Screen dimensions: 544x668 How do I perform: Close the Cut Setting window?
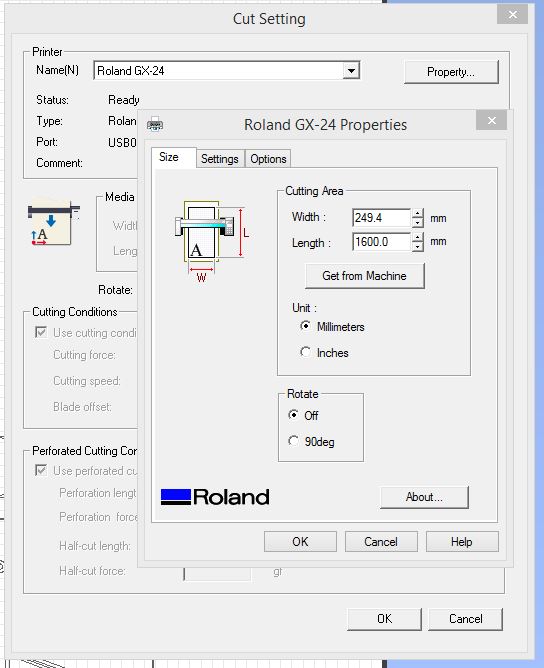[513, 14]
